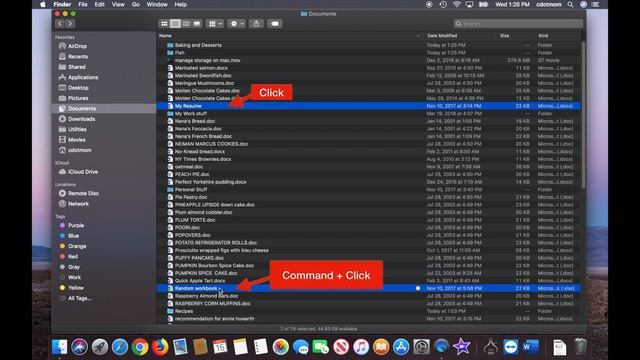Select the Personal Stuff folder
The width and height of the screenshot is (640, 360).
click(x=368, y=189)
